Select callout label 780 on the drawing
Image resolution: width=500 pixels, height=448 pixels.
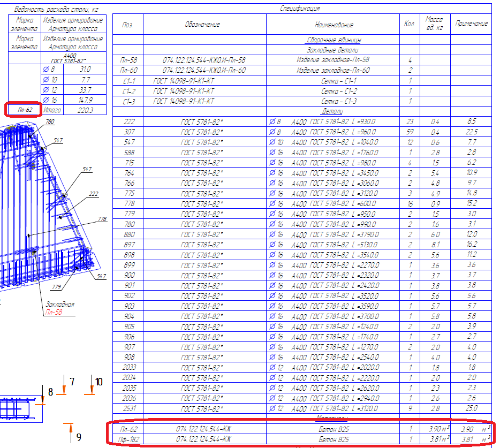click(50, 122)
